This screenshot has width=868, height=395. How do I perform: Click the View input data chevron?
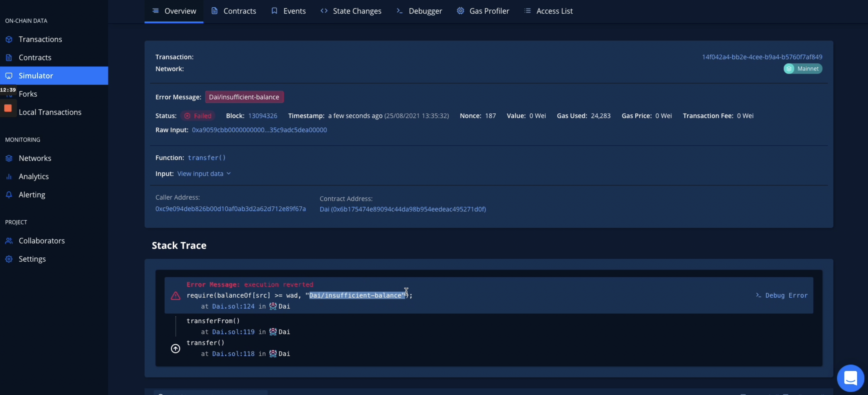228,174
